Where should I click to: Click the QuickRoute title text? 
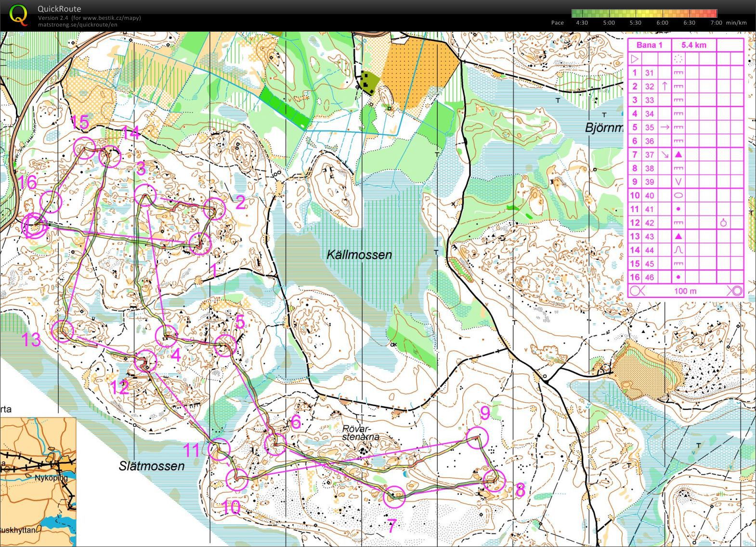click(59, 9)
